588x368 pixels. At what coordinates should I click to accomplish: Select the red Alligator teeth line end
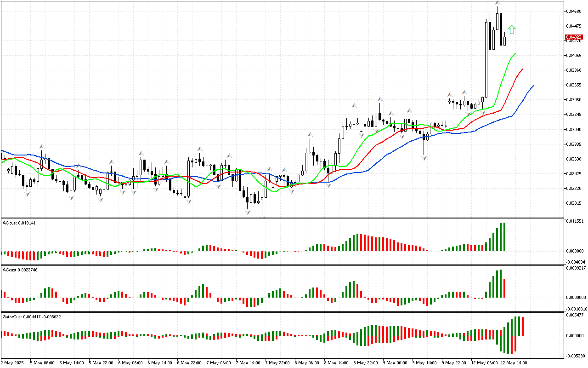(522, 69)
